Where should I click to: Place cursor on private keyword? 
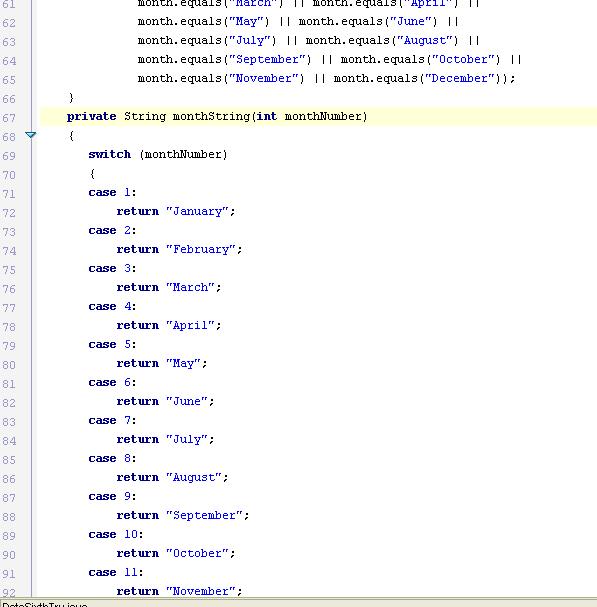(91, 116)
